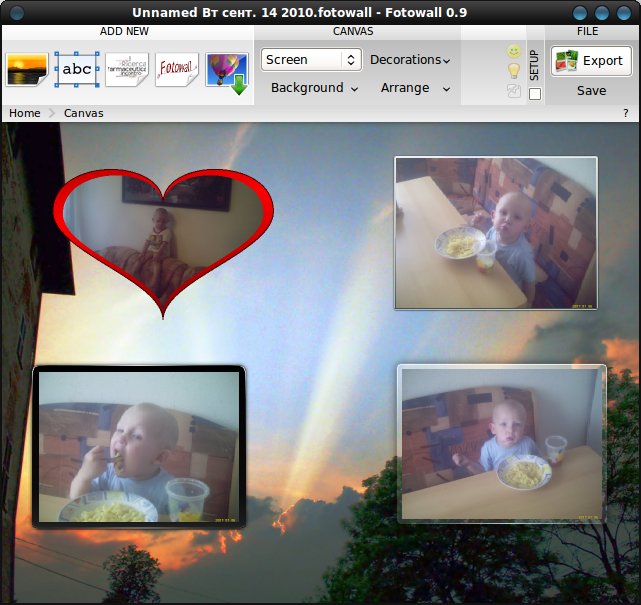Open the Arrange dropdown menu
Viewport: 641px width, 605px height.
415,88
